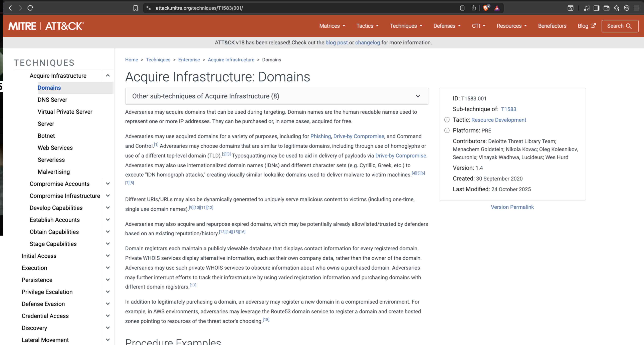Open the Leo AI sparkle icon
Viewport: 644px width, 345px height.
[x=616, y=8]
